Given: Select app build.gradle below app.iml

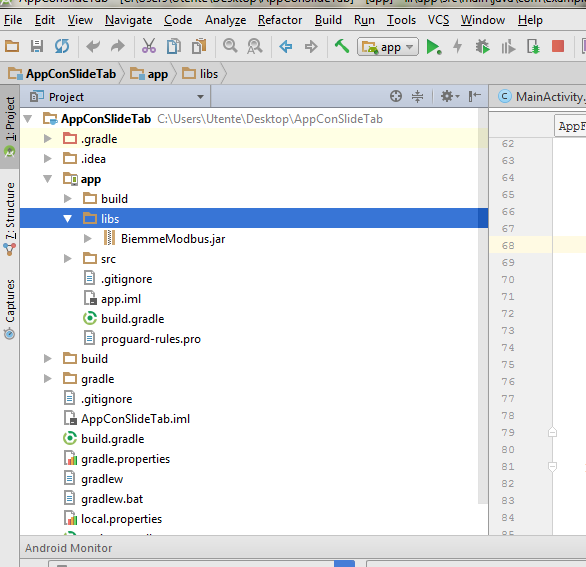Looking at the screenshot, I should click(x=132, y=319).
